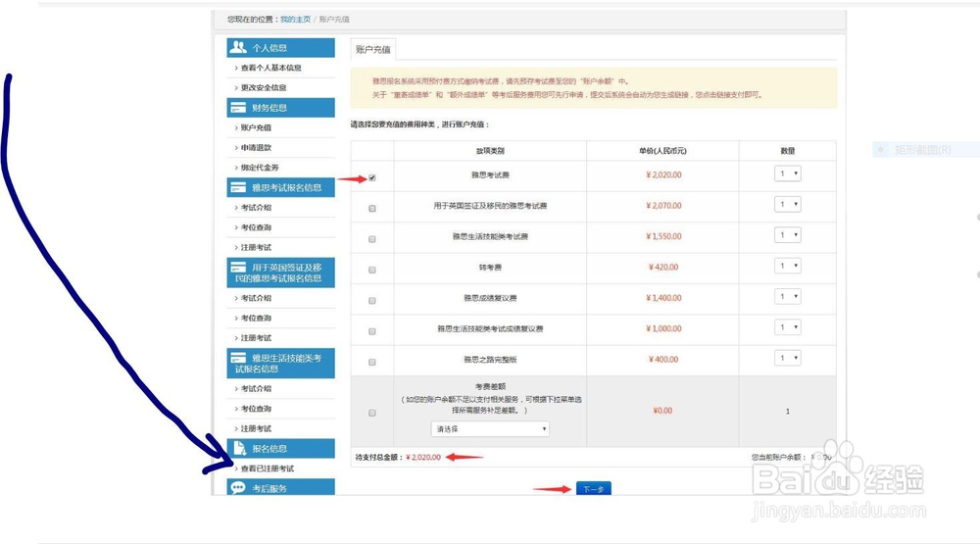Viewport: 980px width, 544px height.
Task: Check the 考费差额 checkbox
Action: [372, 414]
